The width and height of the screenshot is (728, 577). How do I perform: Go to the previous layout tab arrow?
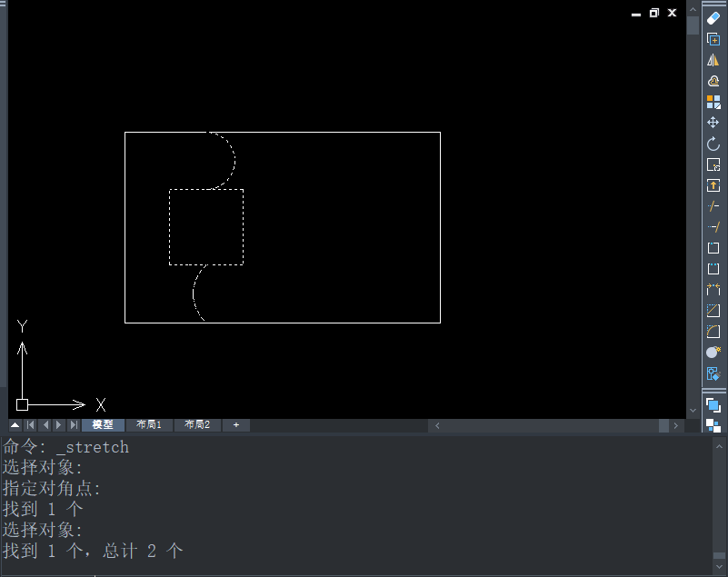[x=45, y=424]
